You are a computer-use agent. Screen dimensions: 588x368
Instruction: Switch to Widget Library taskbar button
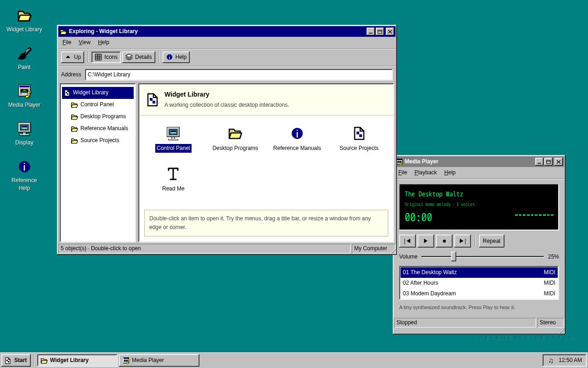[77, 360]
